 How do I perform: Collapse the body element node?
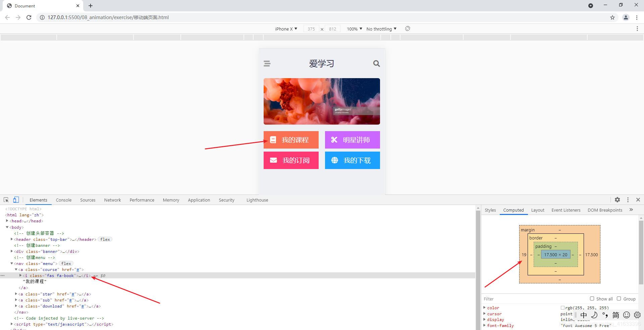7,227
